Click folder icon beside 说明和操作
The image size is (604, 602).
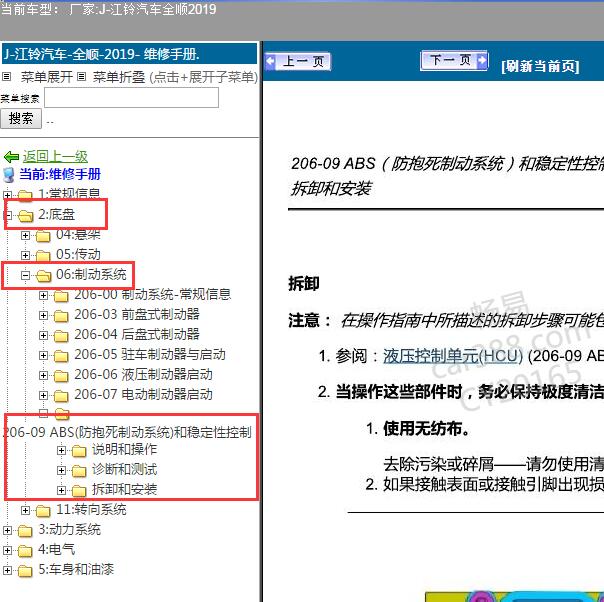[79, 451]
